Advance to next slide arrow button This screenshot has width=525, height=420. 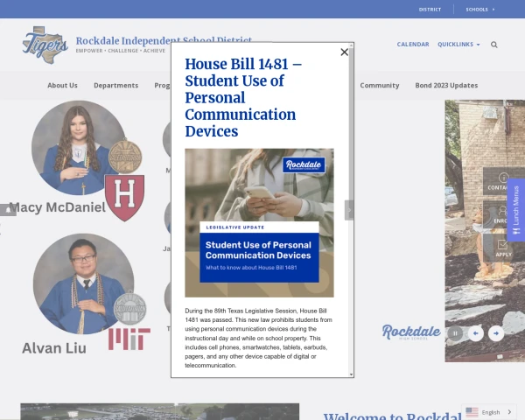pyautogui.click(x=496, y=333)
